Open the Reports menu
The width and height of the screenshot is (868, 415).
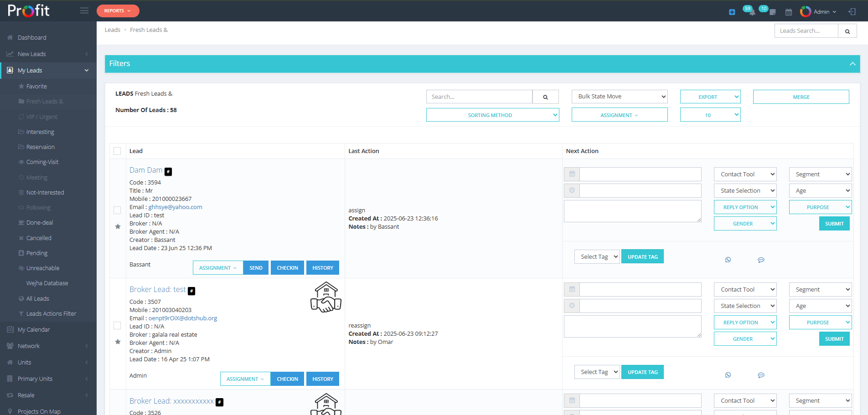click(118, 10)
